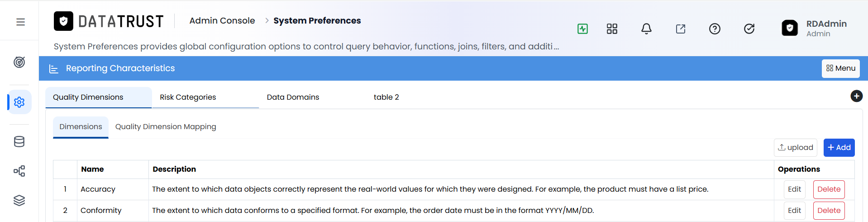This screenshot has height=222, width=868.
Task: Switch to Quality Dimension Mapping tab
Action: point(166,127)
